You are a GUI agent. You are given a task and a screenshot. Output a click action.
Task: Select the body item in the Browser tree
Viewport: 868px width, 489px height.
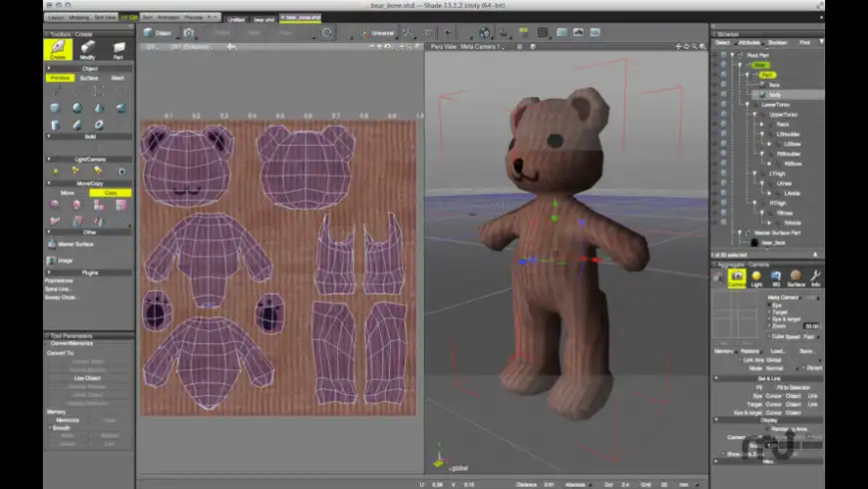click(x=775, y=95)
